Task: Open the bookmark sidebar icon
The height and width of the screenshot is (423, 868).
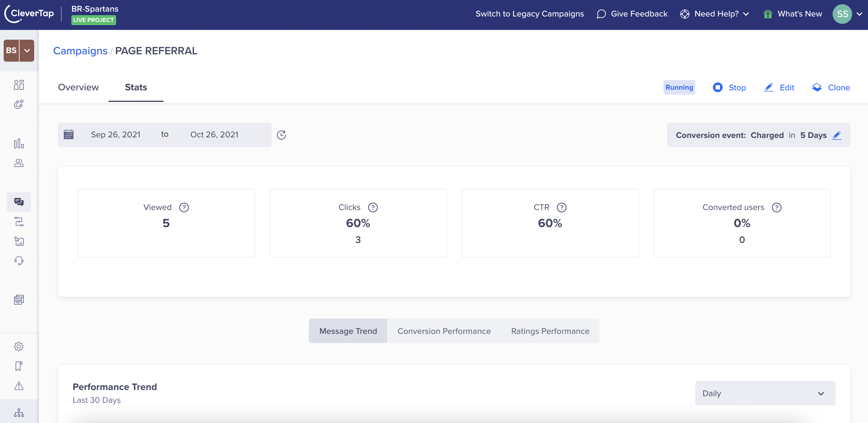Action: (x=19, y=366)
